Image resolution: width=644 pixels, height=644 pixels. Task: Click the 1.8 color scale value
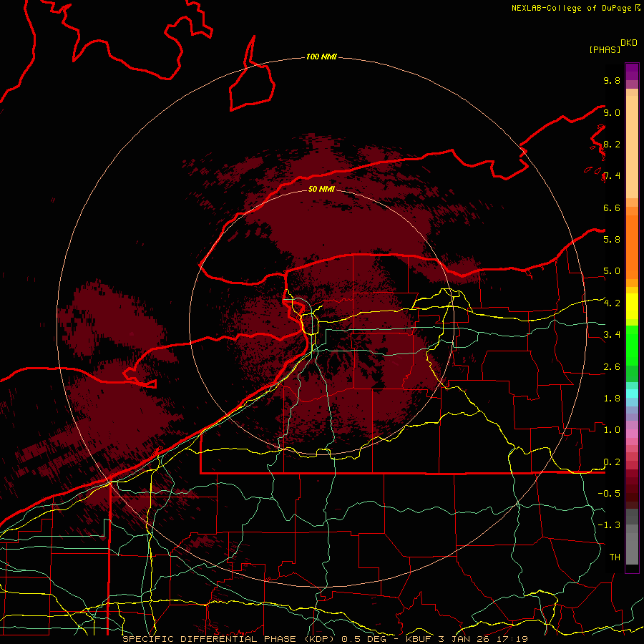[x=612, y=399]
